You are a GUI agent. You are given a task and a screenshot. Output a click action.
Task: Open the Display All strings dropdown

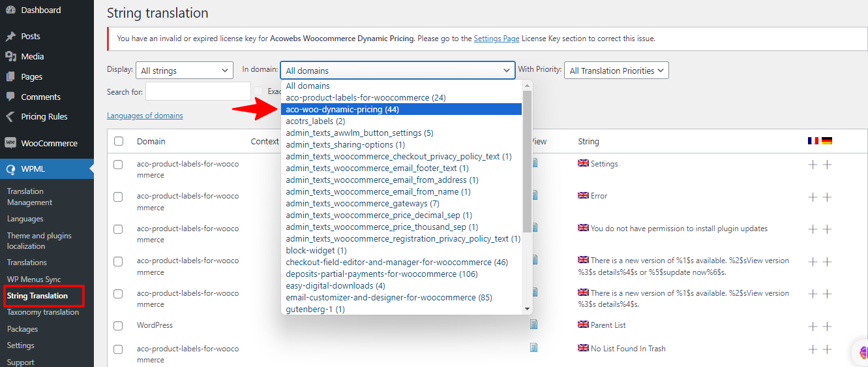(184, 71)
